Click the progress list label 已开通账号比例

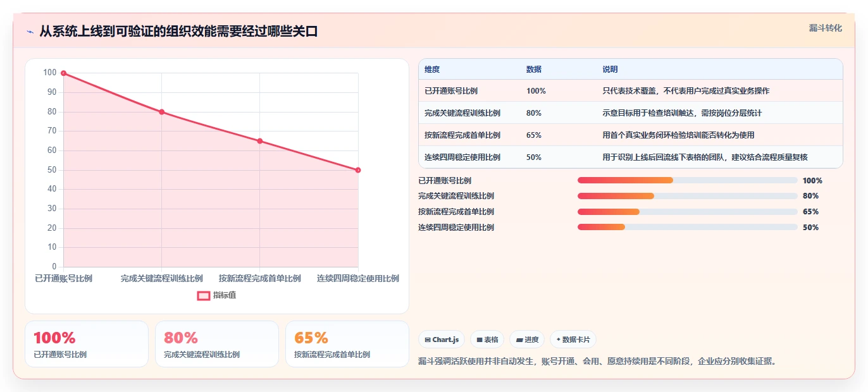pos(445,180)
